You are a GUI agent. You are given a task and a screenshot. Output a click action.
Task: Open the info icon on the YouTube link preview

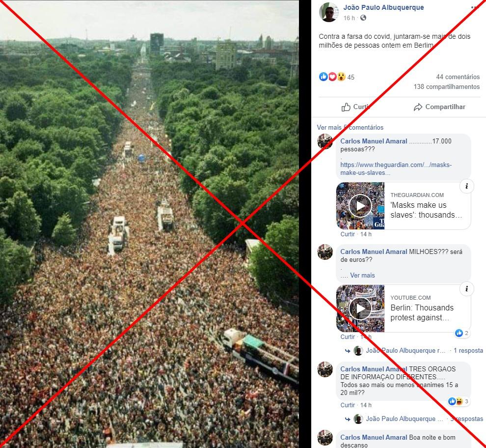[466, 289]
